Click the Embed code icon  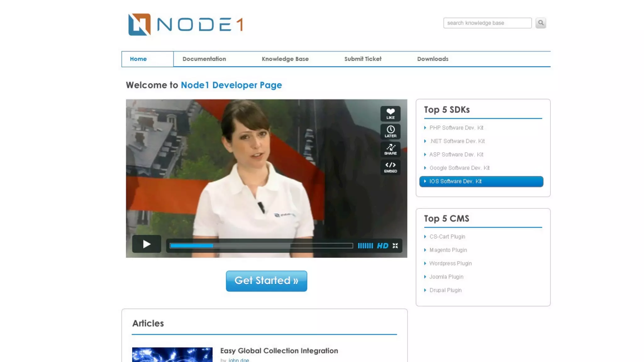click(390, 167)
